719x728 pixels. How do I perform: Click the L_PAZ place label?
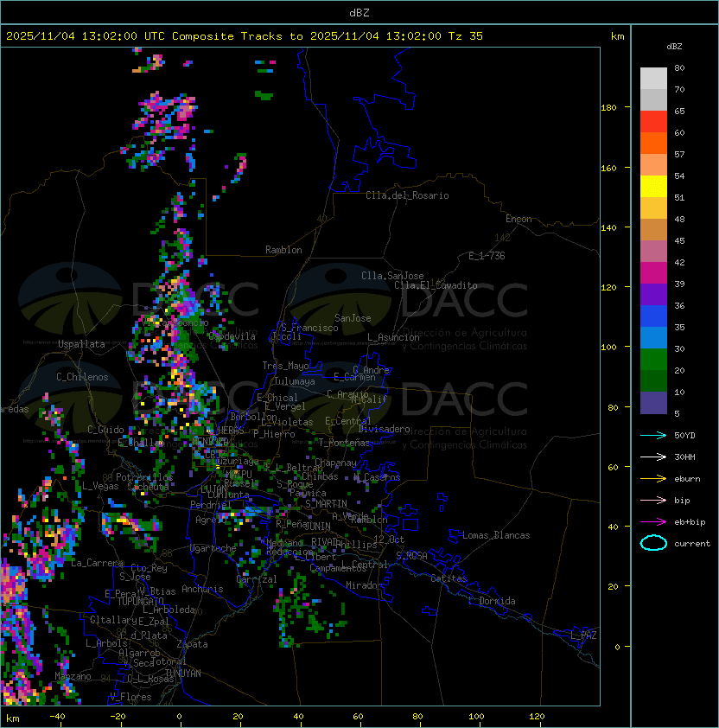point(583,635)
